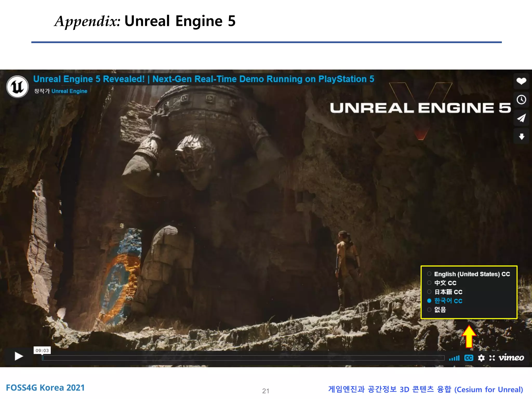
Task: Open the settings gear in the player
Action: point(481,358)
